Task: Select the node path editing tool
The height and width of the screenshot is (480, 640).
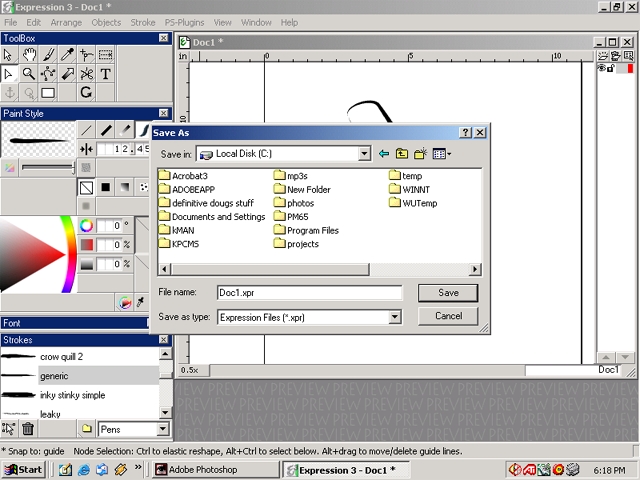Action: pyautogui.click(x=48, y=74)
